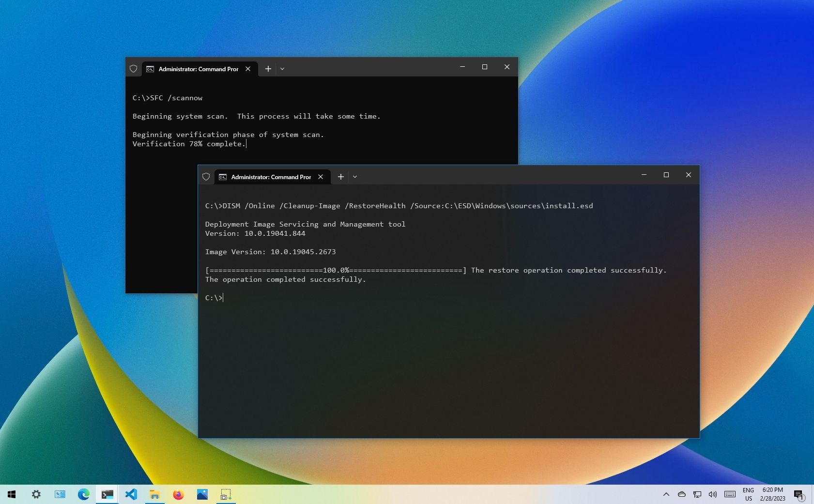814x504 pixels.
Task: Click 'Image Version: 10.0.19045.2673' text
Action: 270,252
